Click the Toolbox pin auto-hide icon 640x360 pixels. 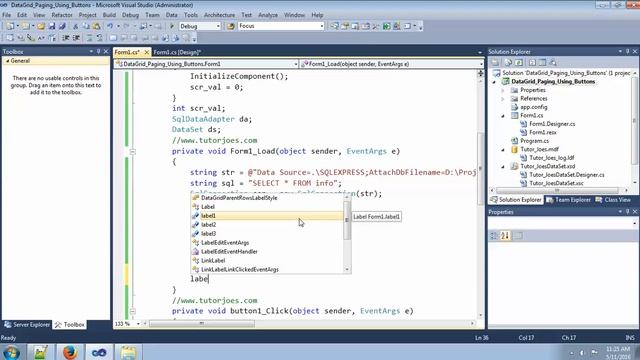(x=98, y=51)
